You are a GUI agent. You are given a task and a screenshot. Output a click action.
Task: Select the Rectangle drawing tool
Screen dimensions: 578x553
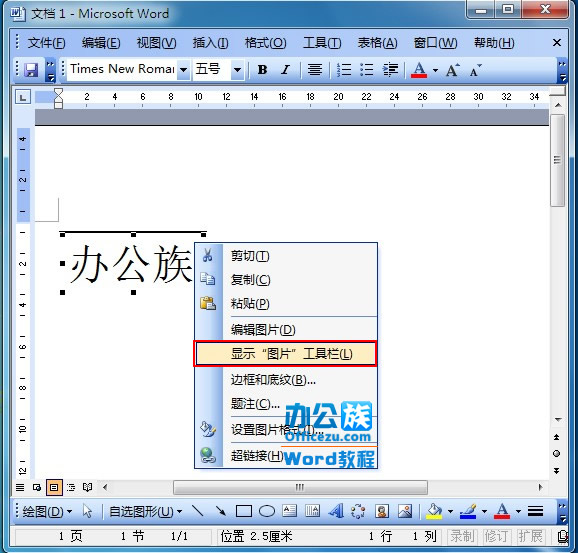coord(244,511)
